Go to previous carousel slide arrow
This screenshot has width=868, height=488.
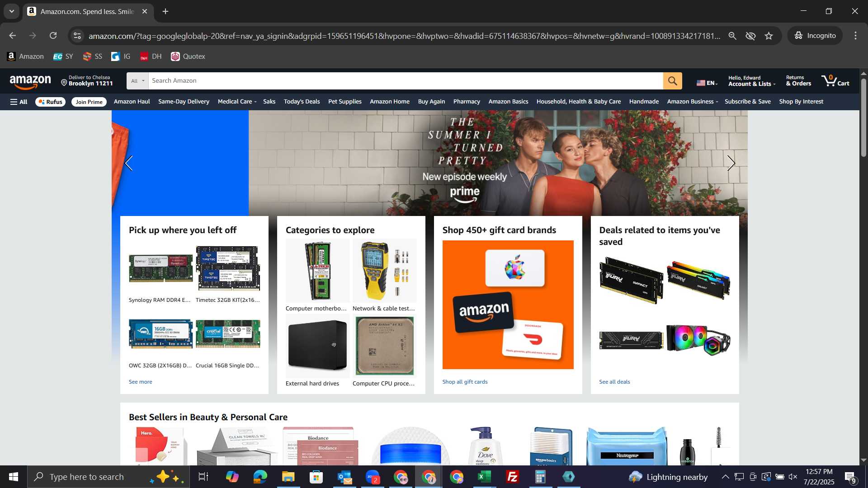pos(129,163)
